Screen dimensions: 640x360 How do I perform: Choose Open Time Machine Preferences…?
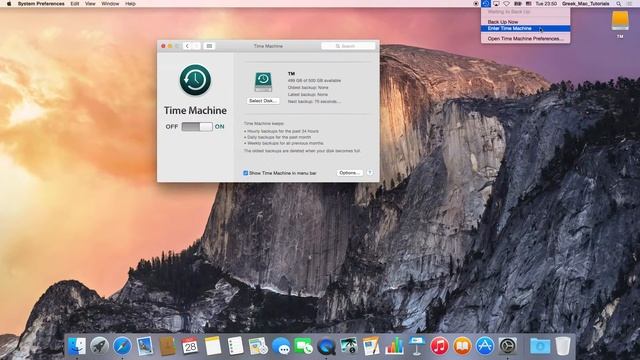(x=525, y=38)
